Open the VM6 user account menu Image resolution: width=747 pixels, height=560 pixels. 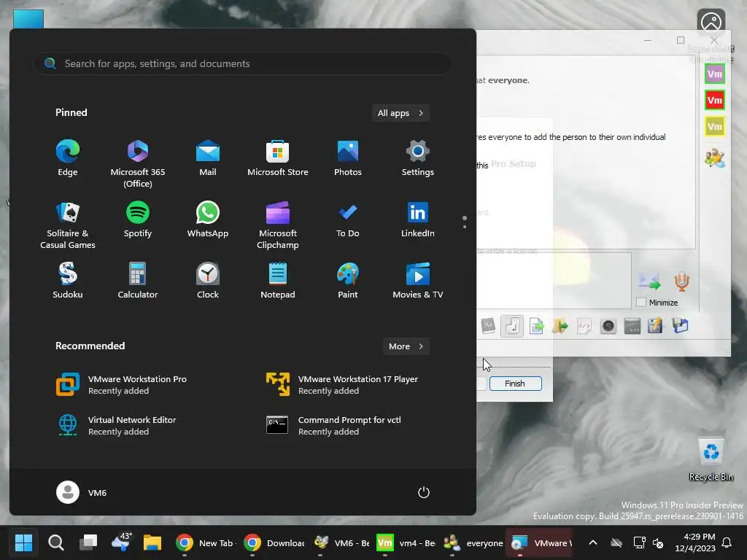[x=82, y=492]
